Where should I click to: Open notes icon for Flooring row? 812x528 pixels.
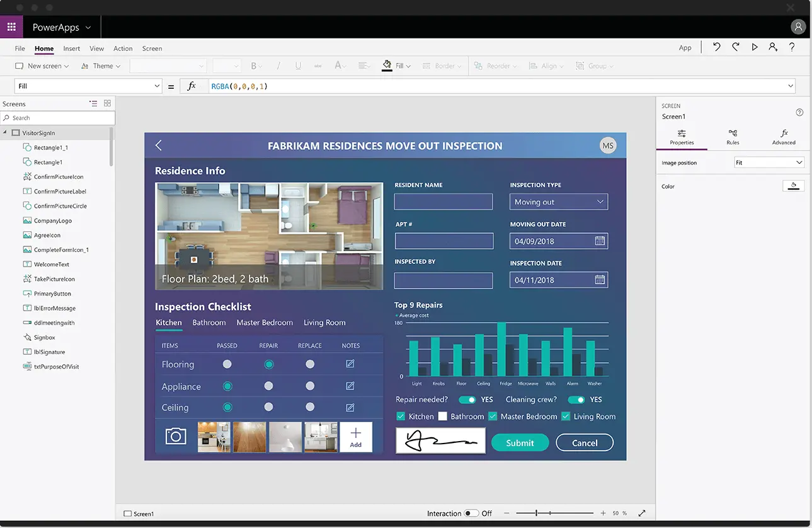click(350, 364)
